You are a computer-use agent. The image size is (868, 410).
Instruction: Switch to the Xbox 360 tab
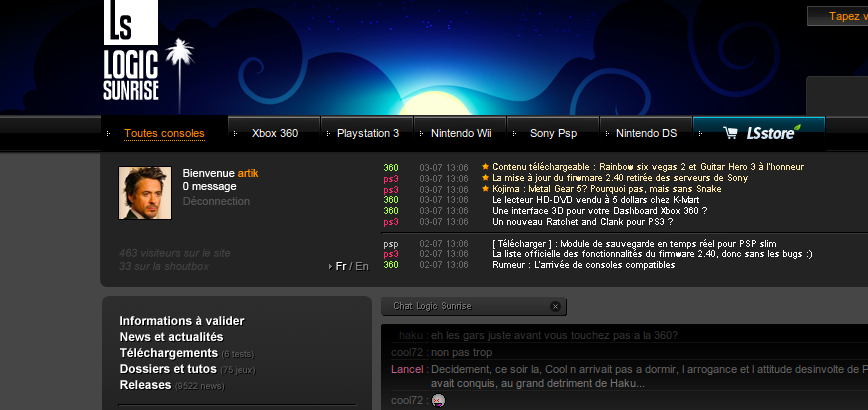click(x=275, y=133)
